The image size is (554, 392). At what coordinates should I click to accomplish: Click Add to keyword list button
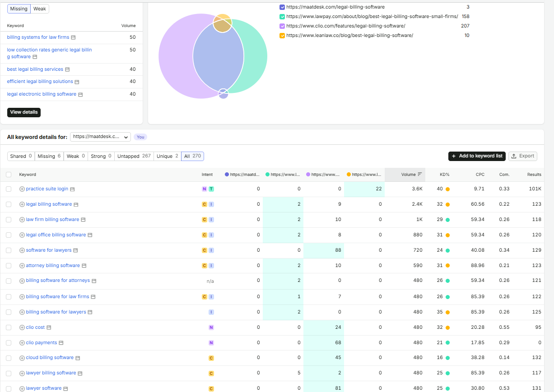point(477,156)
